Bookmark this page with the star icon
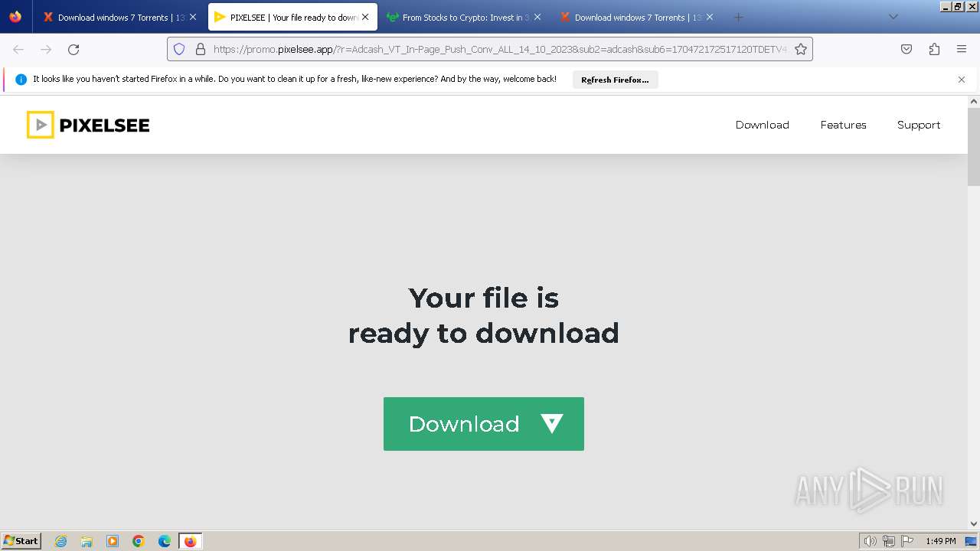 pyautogui.click(x=801, y=49)
